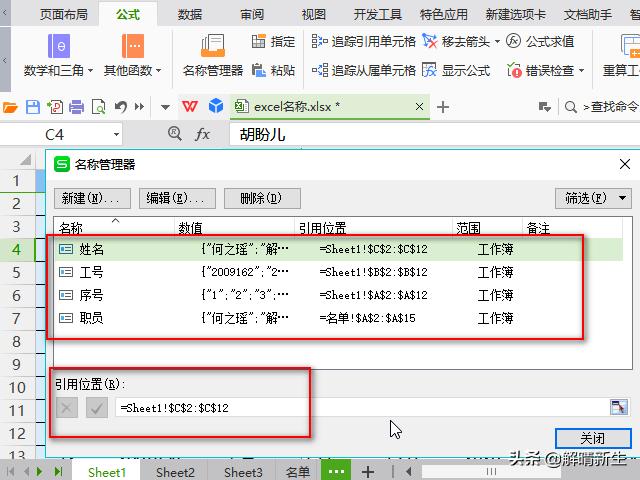
Task: Click the range selector icon in reference box
Action: [x=618, y=407]
